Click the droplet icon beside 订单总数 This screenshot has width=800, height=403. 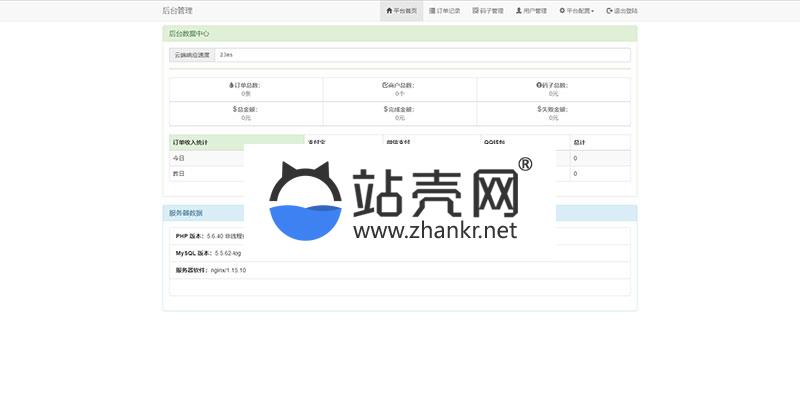click(x=231, y=85)
